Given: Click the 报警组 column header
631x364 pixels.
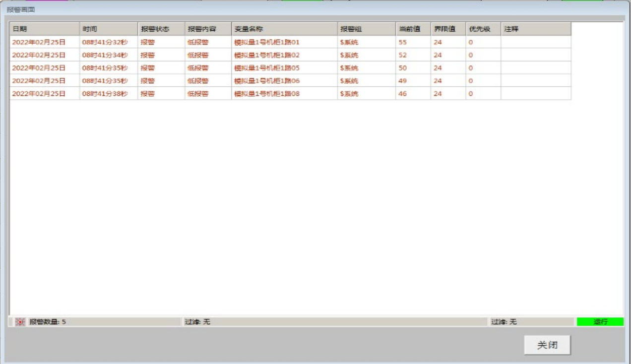Looking at the screenshot, I should (x=366, y=29).
